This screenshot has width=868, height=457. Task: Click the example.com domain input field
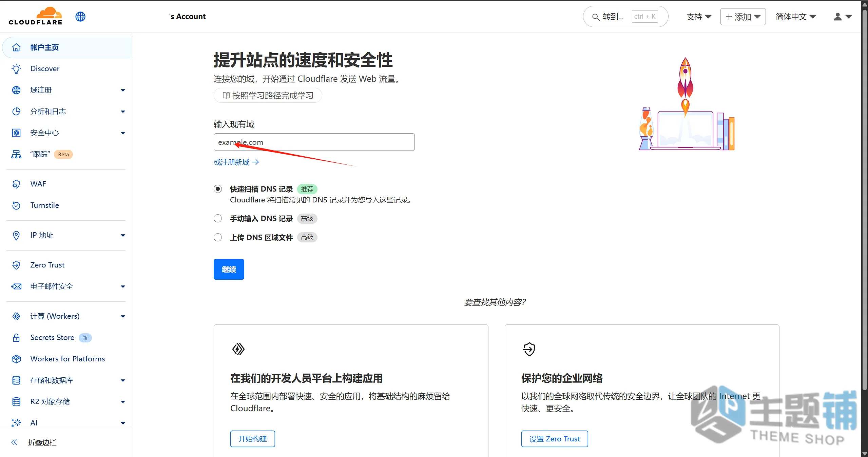314,142
